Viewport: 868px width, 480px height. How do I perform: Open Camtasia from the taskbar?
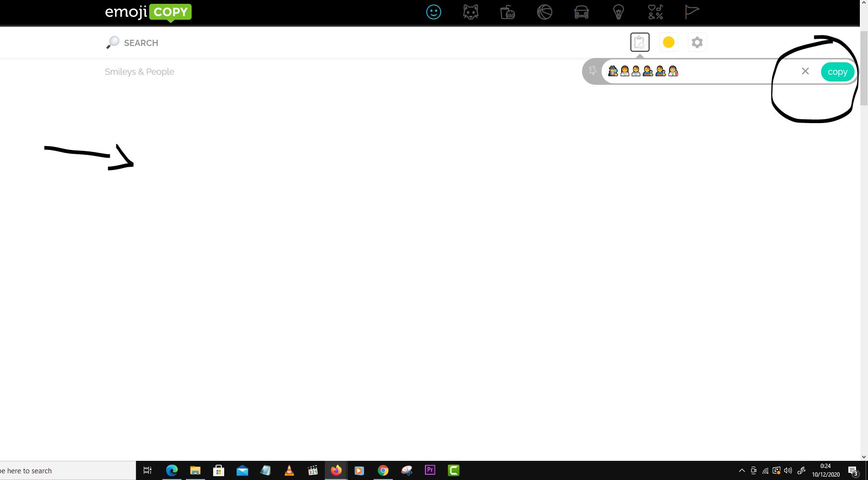tap(453, 470)
